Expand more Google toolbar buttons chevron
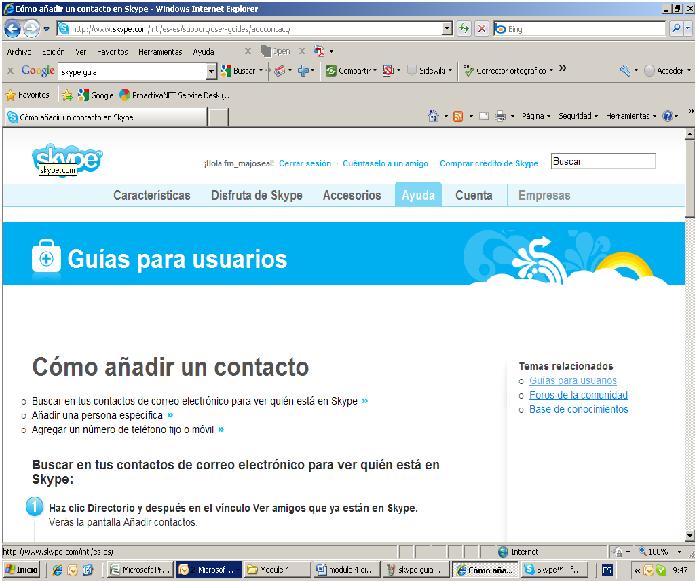 pyautogui.click(x=562, y=68)
